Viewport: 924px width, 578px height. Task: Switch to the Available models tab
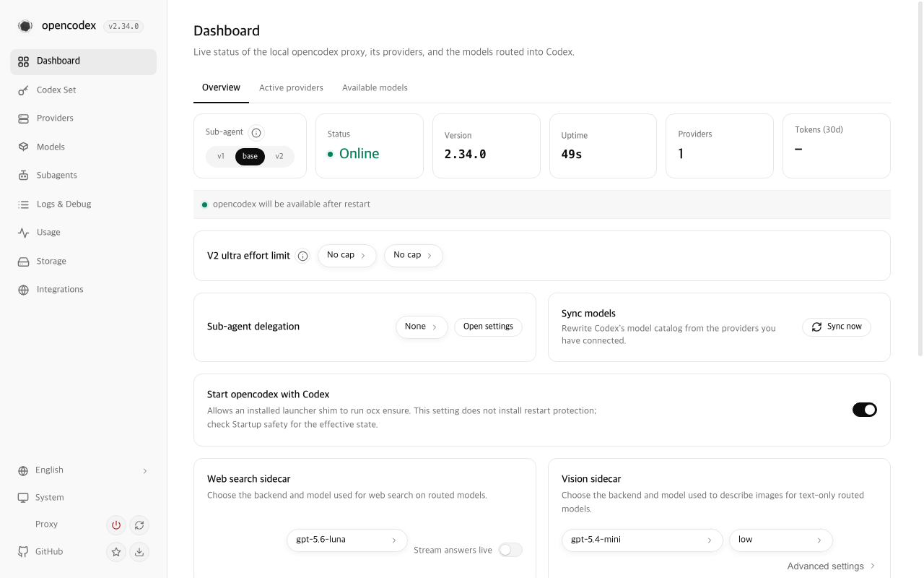[375, 88]
